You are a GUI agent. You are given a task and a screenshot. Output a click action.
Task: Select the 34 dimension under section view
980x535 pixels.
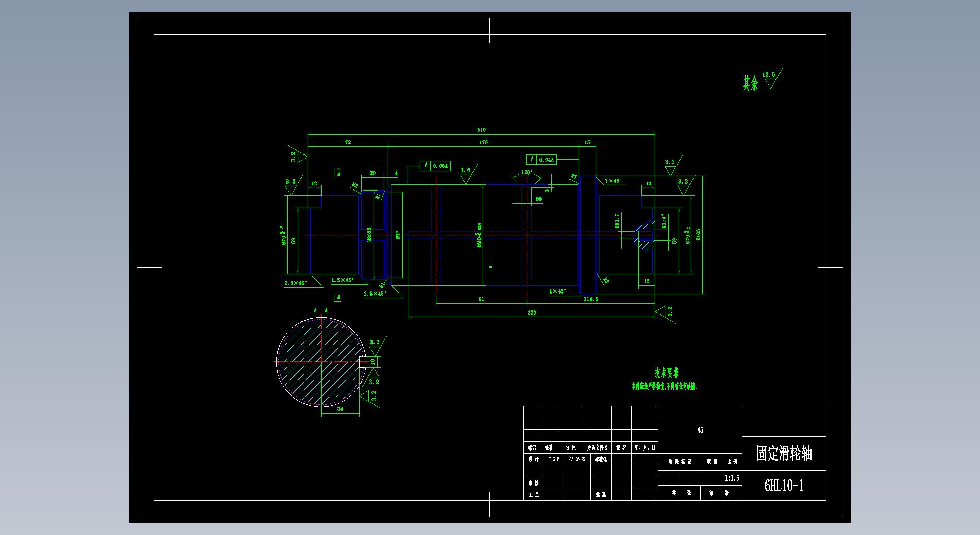coord(340,409)
